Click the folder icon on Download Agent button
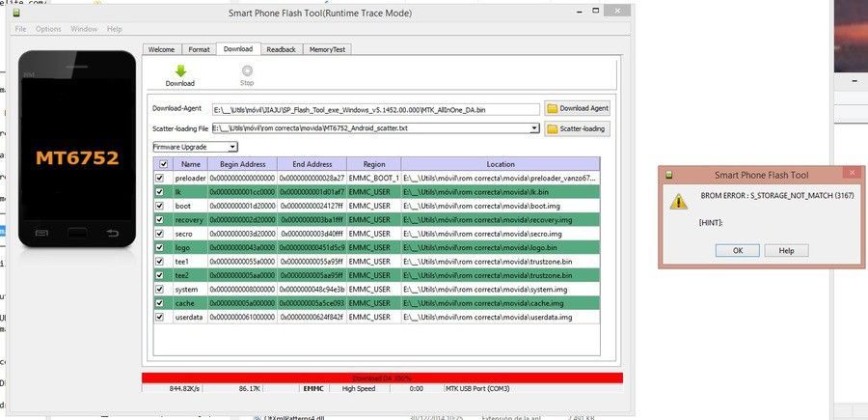Image resolution: width=868 pixels, height=420 pixels. 552,108
